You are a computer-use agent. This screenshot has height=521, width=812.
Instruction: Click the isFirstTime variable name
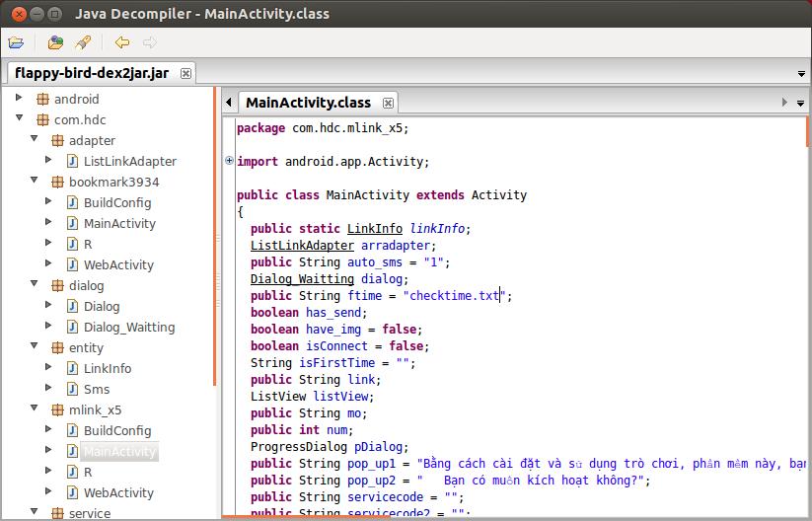[x=336, y=362]
